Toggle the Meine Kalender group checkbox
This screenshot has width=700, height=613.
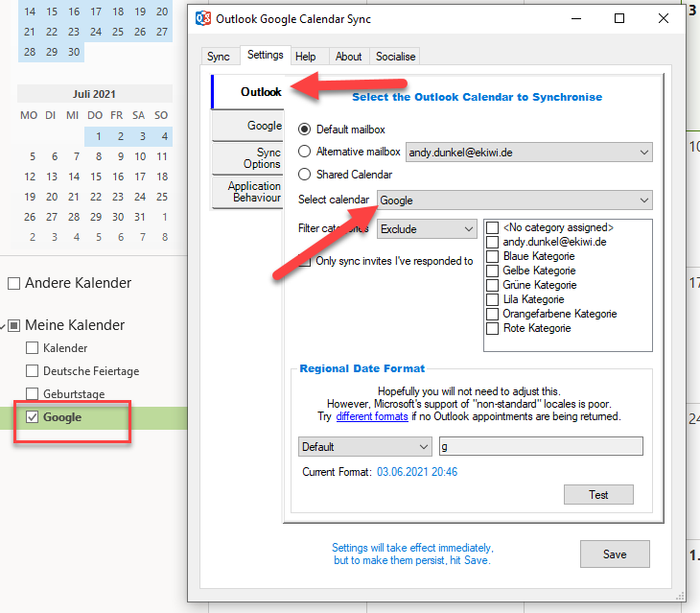(13, 325)
